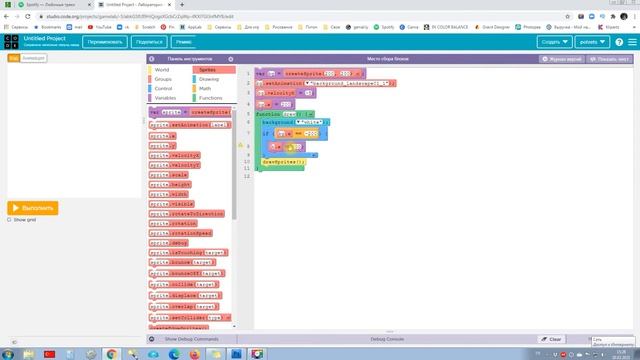Select the drawSprites() block in workspace
640x360 pixels.
click(x=284, y=162)
